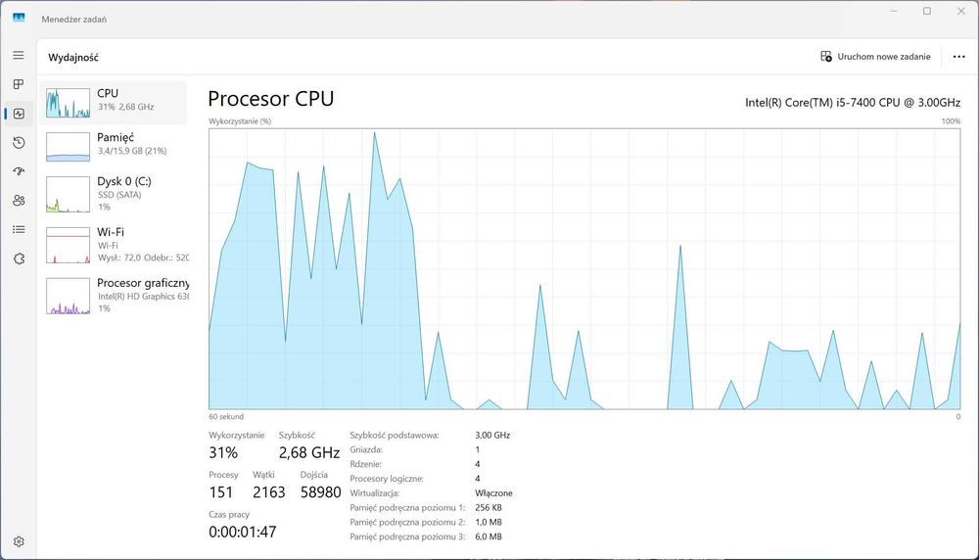Viewport: 979px width, 560px height.
Task: Maximize the Task Manager window
Action: [x=927, y=12]
